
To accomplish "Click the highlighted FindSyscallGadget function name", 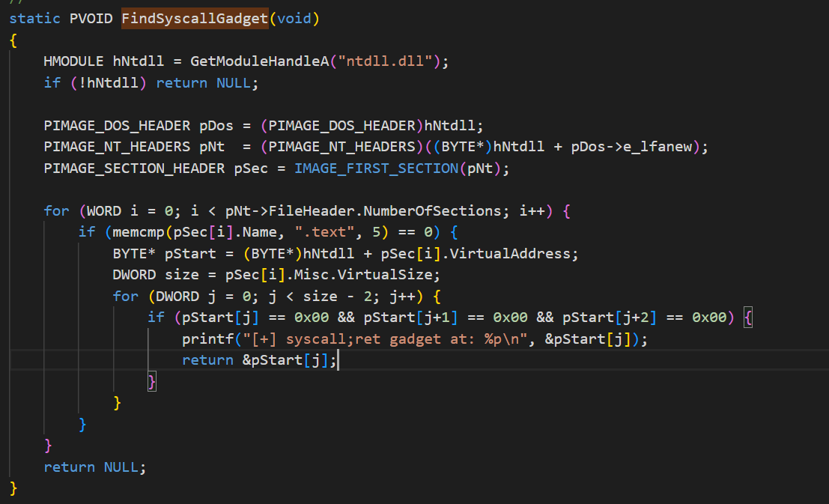I will tap(194, 19).
